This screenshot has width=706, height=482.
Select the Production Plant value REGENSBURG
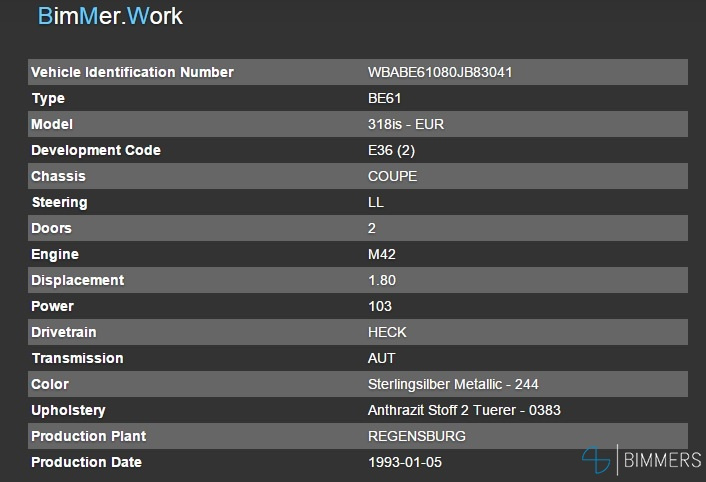coord(417,436)
